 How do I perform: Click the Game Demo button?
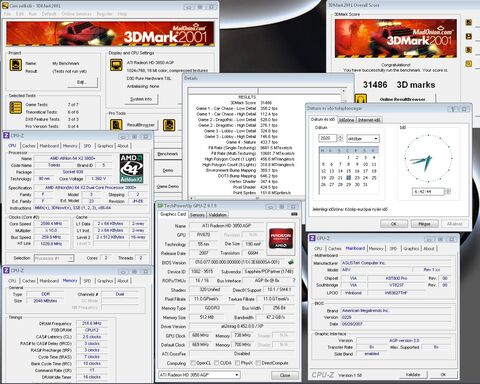pos(168,186)
